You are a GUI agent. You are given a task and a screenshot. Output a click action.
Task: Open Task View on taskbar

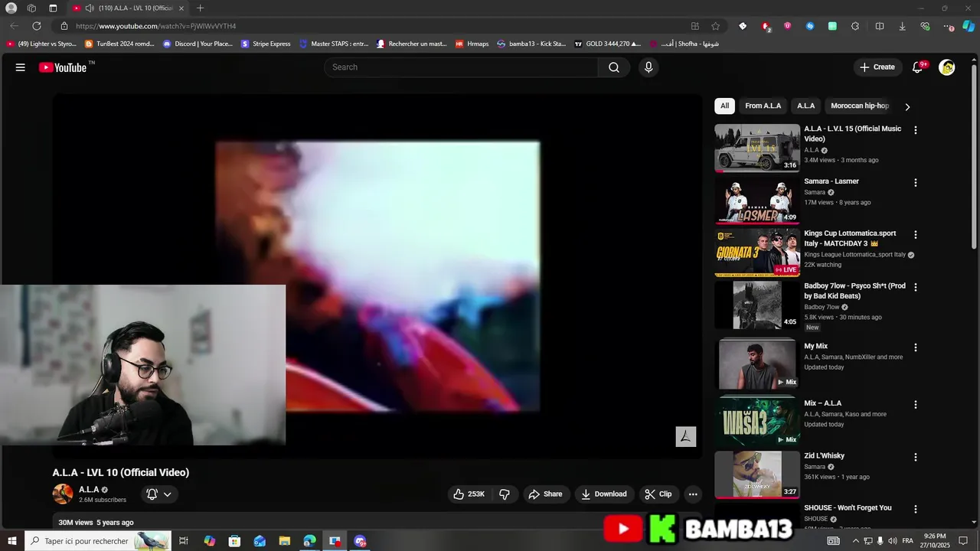(x=184, y=541)
